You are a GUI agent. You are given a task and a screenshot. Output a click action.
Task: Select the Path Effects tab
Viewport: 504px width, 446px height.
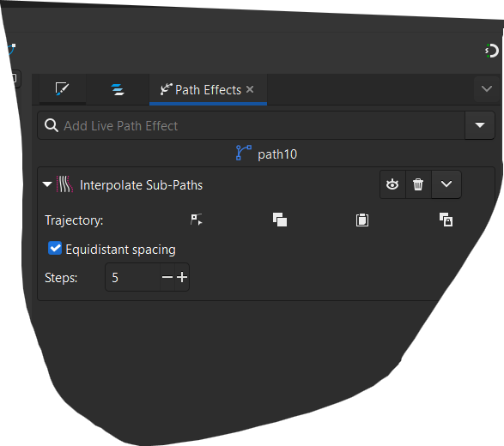click(201, 90)
